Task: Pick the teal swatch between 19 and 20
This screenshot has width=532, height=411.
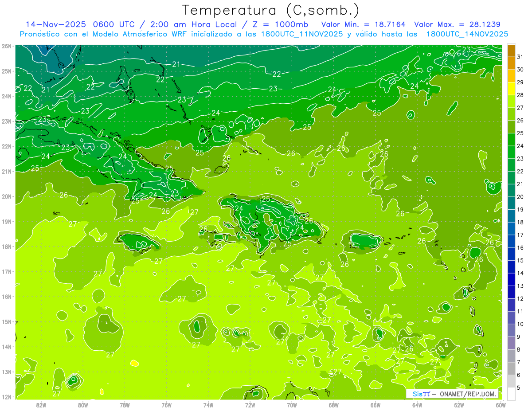Action: [x=511, y=203]
